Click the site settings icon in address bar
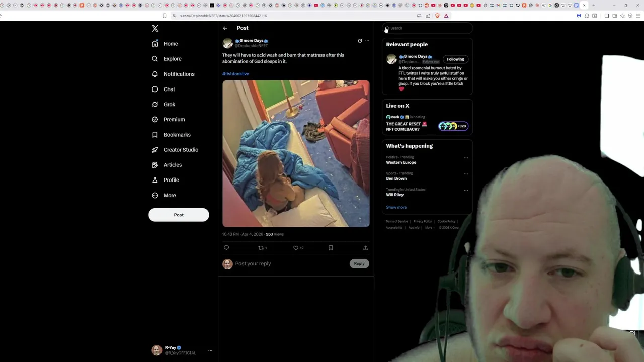Viewport: 644px width, 362px height. (175, 16)
